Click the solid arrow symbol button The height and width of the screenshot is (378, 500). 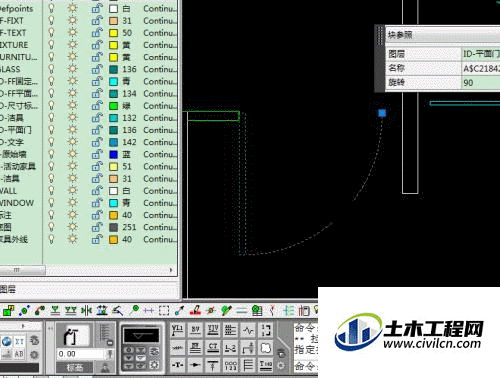[195, 365]
